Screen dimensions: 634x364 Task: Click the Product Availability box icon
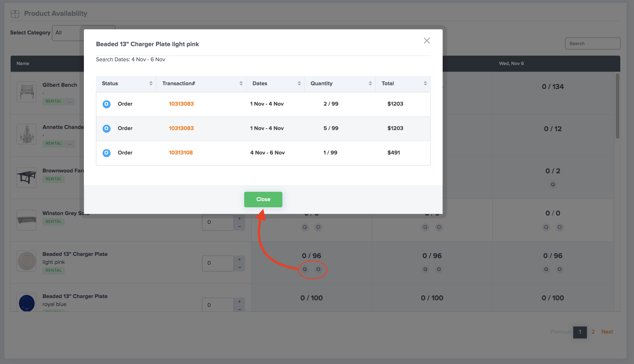(15, 14)
